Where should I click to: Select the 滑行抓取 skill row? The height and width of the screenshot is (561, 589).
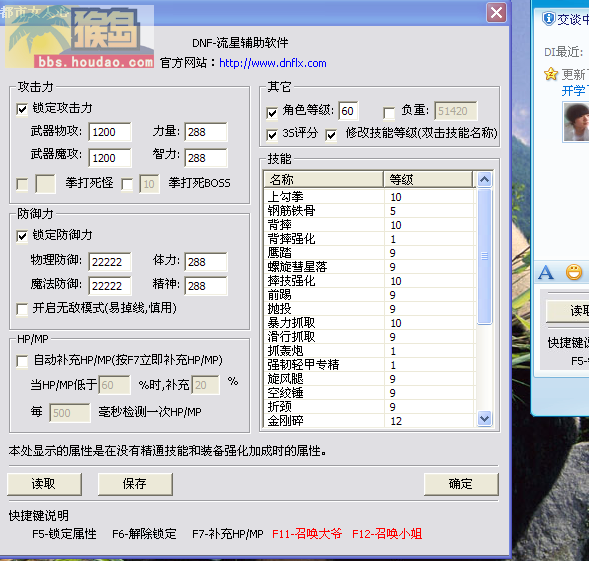tap(370, 337)
